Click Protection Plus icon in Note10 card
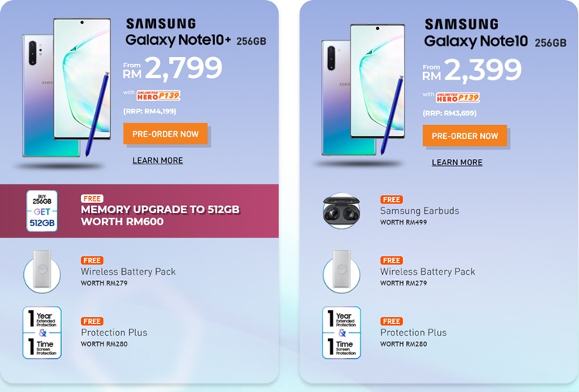Image resolution: width=579 pixels, height=392 pixels. [x=341, y=333]
